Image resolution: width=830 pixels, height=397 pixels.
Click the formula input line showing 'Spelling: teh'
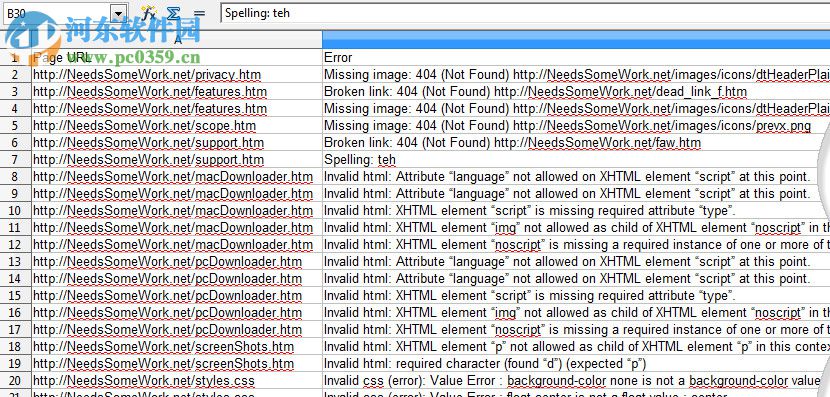[x=526, y=13]
